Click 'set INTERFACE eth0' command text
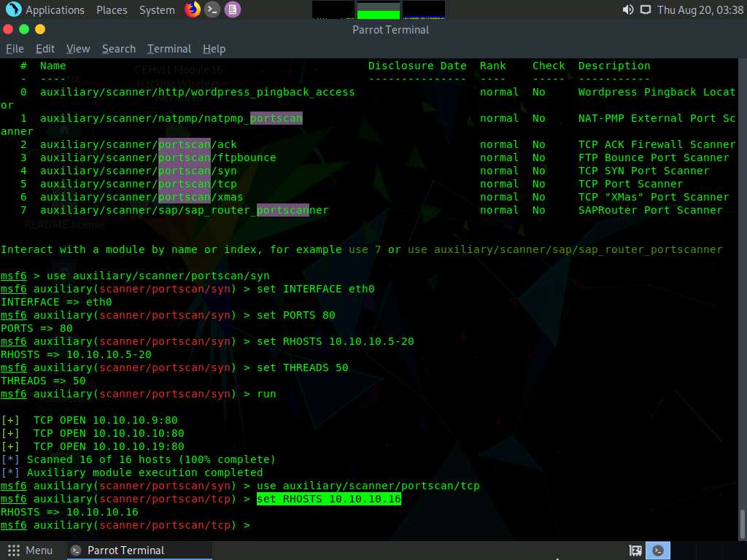 click(x=315, y=289)
